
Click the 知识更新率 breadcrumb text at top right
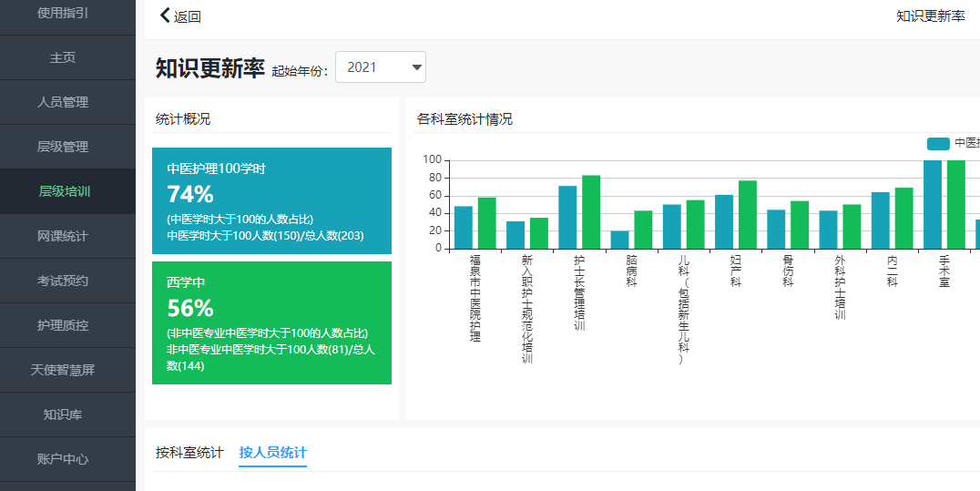[x=931, y=16]
